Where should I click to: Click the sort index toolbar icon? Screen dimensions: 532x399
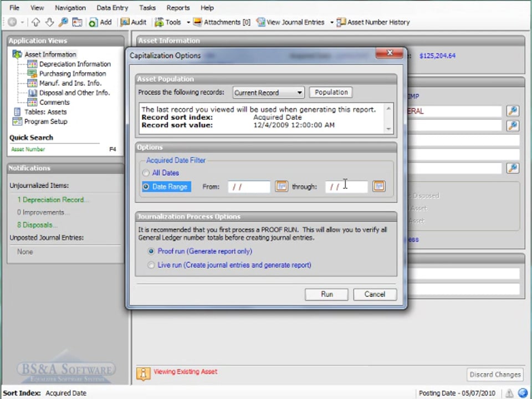coord(77,22)
